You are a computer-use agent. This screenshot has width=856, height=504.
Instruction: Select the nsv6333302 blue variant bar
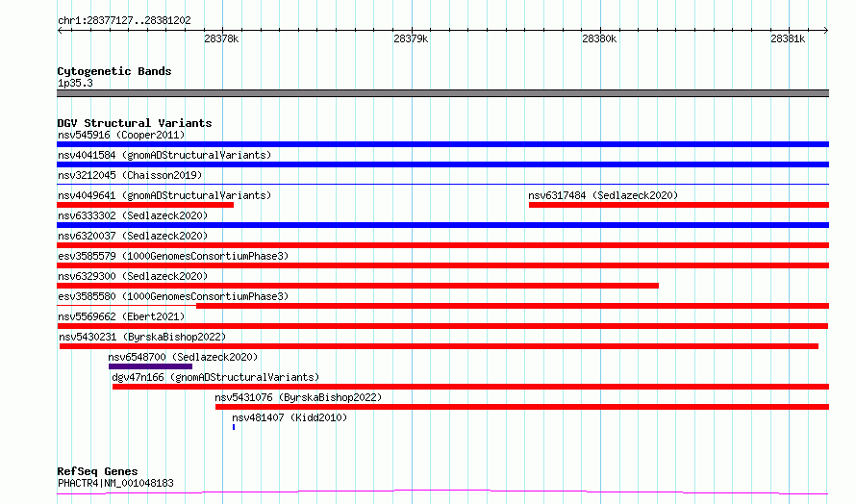442,225
